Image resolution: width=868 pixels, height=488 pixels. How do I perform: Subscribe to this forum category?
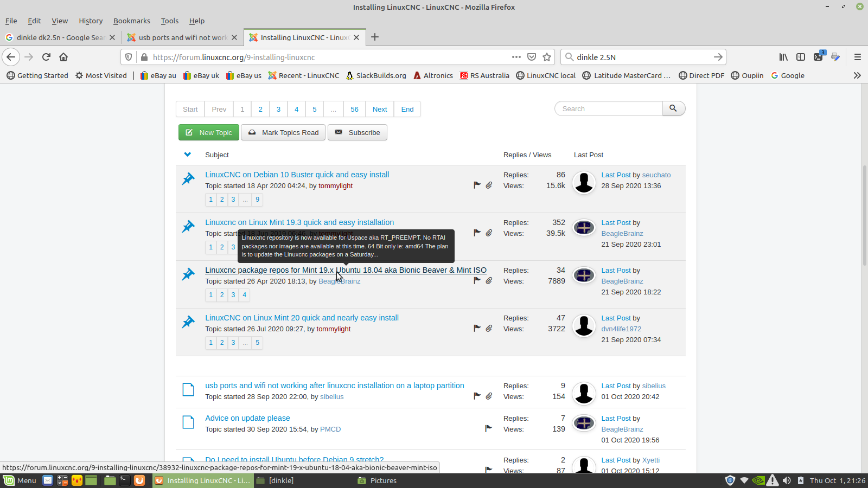358,132
